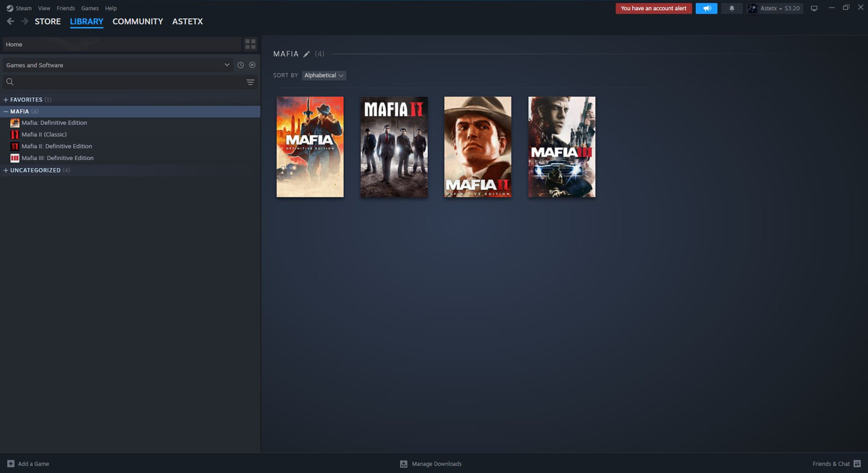
Task: Click the MAFIA collection title
Action: (x=286, y=54)
